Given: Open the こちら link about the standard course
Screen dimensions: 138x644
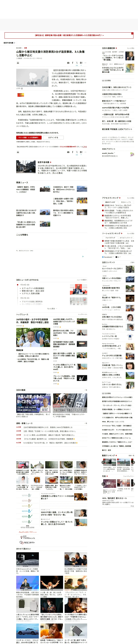Looking at the screenshot, I should 85,147.
